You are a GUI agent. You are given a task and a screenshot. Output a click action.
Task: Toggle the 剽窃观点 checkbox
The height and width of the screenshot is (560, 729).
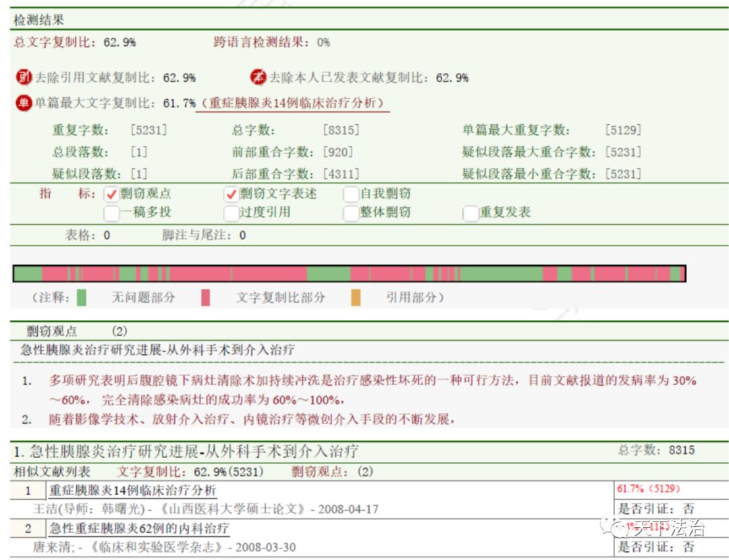(x=111, y=194)
